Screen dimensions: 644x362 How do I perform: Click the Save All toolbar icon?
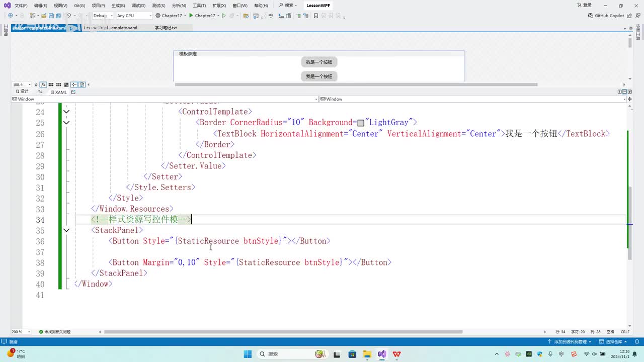coord(58,16)
